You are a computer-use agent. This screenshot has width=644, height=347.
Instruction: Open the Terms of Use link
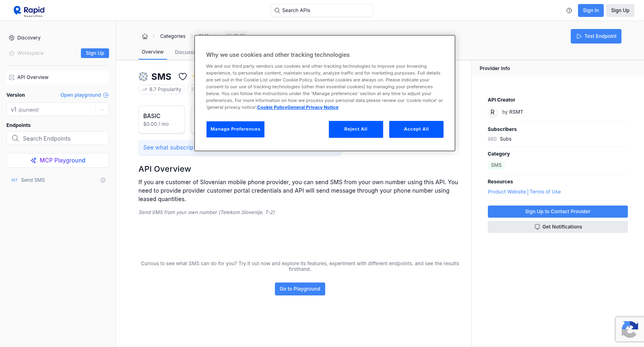[545, 192]
